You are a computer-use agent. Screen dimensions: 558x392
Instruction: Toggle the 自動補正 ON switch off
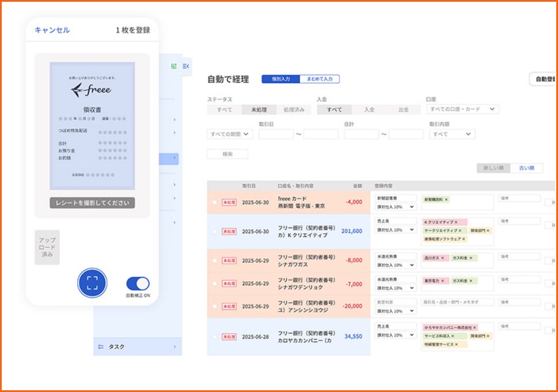point(138,283)
